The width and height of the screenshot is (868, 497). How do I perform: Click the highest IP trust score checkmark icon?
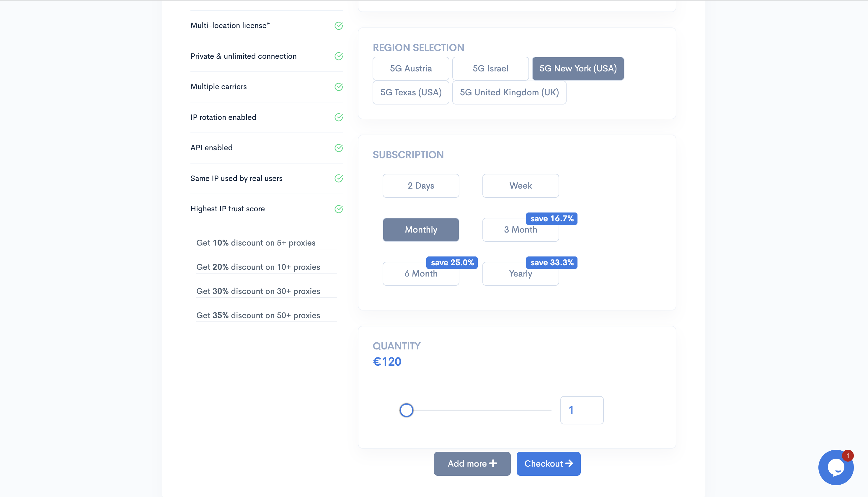click(x=339, y=209)
